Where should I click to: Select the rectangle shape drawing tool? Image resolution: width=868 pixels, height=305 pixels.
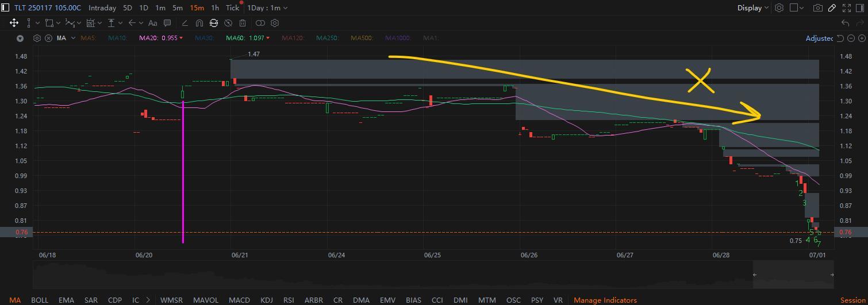click(x=49, y=23)
